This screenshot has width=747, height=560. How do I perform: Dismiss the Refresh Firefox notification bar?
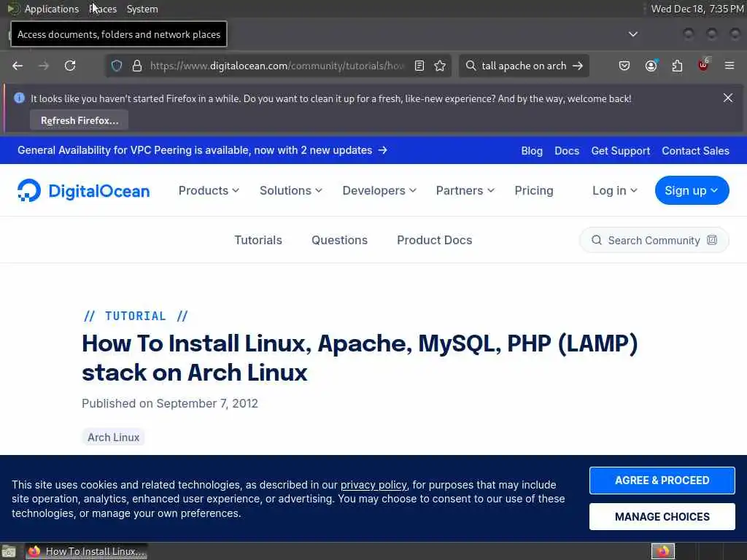click(x=728, y=98)
